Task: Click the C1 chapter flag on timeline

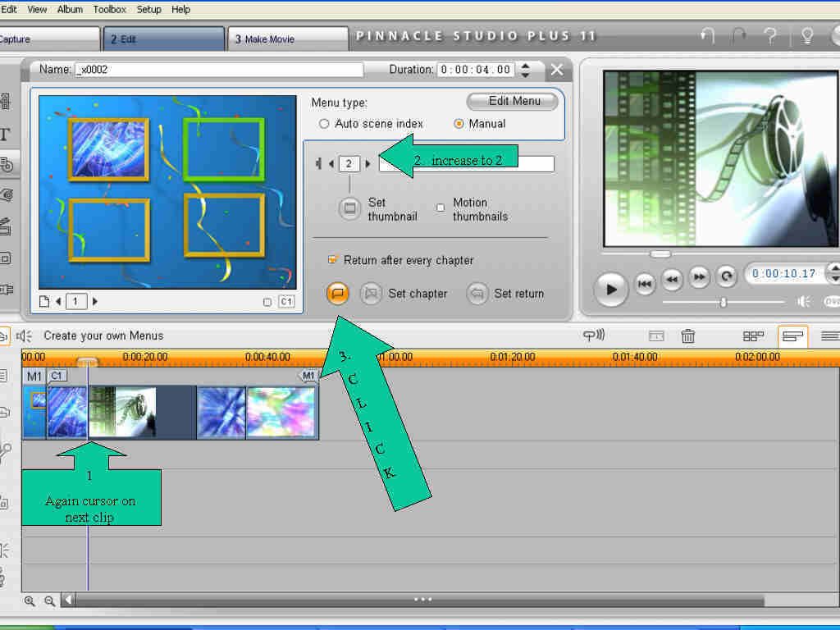Action: click(57, 376)
